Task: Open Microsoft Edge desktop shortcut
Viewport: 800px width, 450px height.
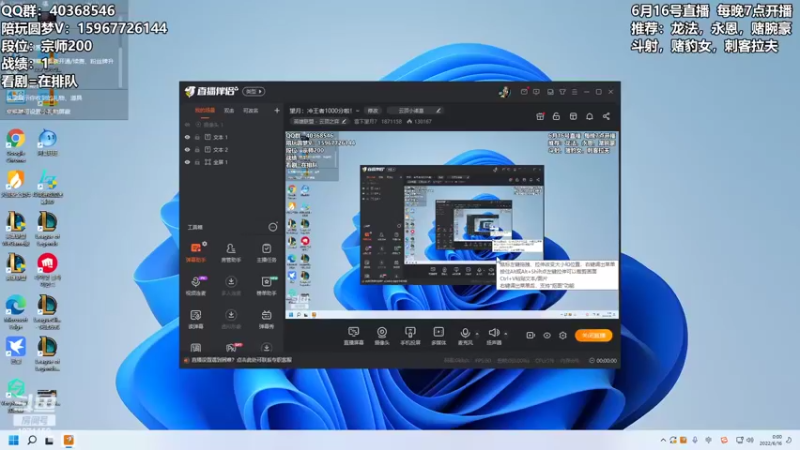Action: (x=16, y=312)
